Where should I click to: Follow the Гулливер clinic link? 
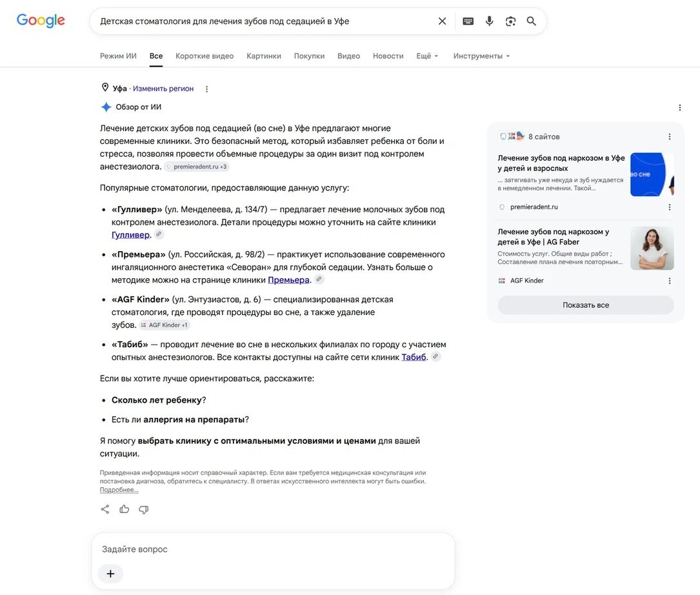pyautogui.click(x=130, y=234)
